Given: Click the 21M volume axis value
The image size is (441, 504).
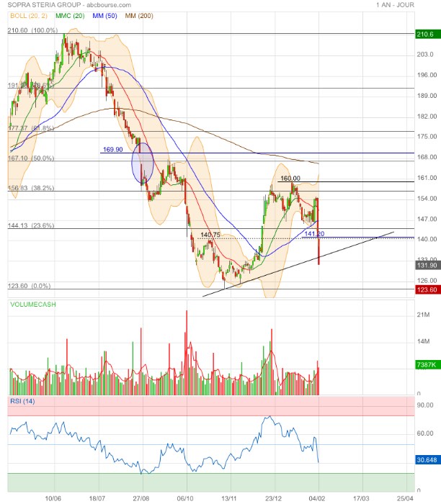Looking at the screenshot, I should (x=423, y=315).
